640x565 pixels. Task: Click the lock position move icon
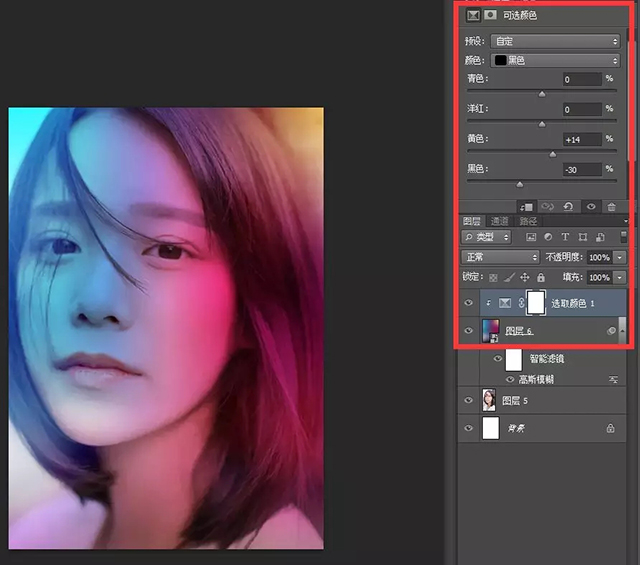[x=524, y=277]
